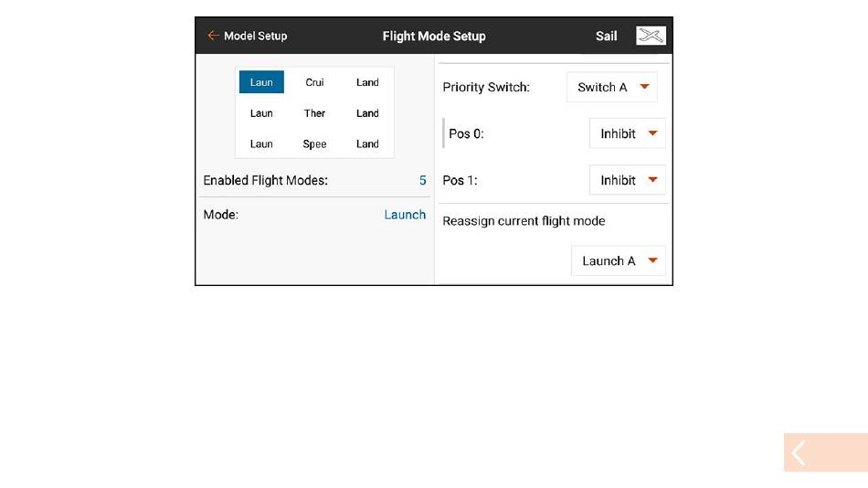Select the Crui flight mode cell
The image size is (868, 488).
click(x=314, y=82)
